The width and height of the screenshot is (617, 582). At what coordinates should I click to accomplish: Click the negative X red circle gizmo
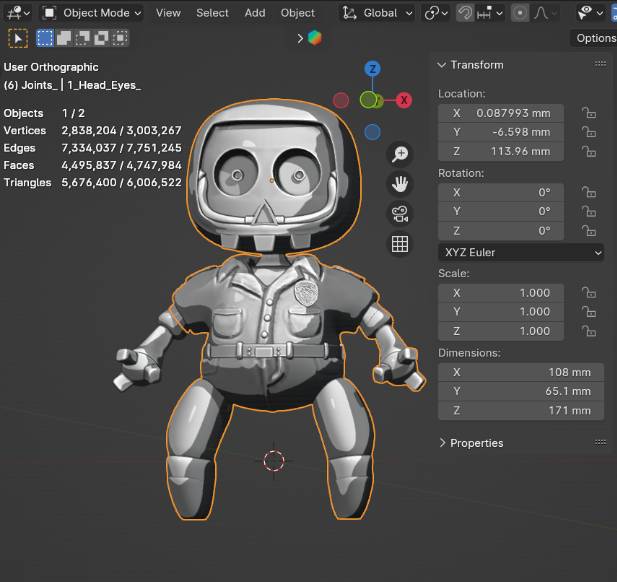[x=341, y=100]
